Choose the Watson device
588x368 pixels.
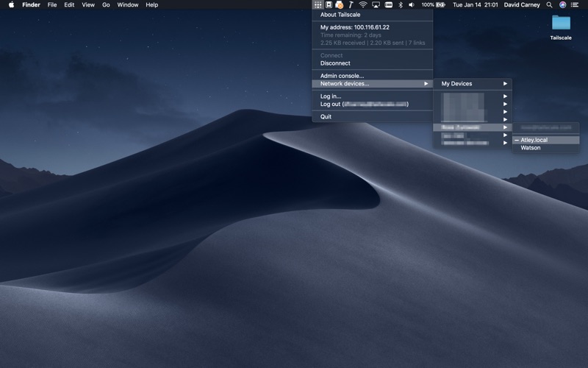coord(531,148)
